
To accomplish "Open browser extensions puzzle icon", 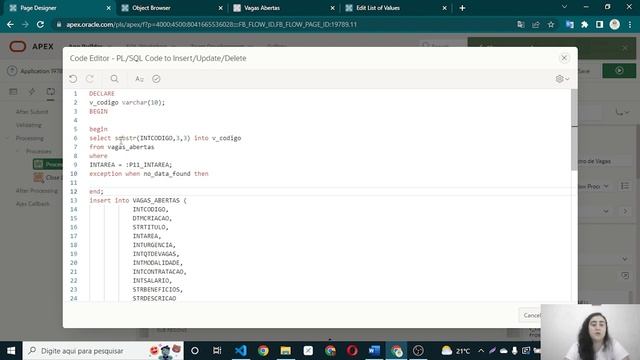I will [584, 24].
